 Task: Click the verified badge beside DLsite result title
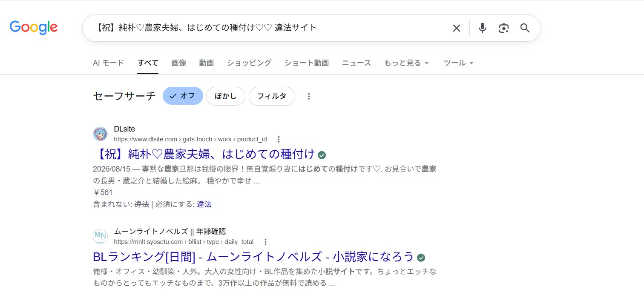point(322,155)
